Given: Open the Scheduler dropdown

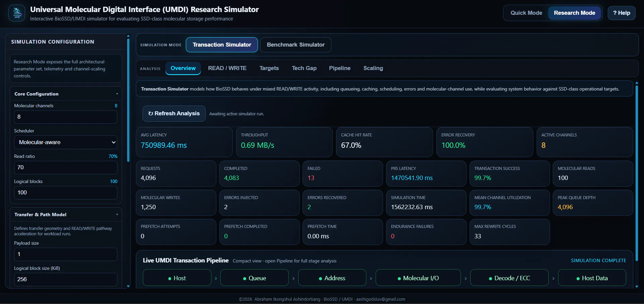Looking at the screenshot, I should click(66, 142).
